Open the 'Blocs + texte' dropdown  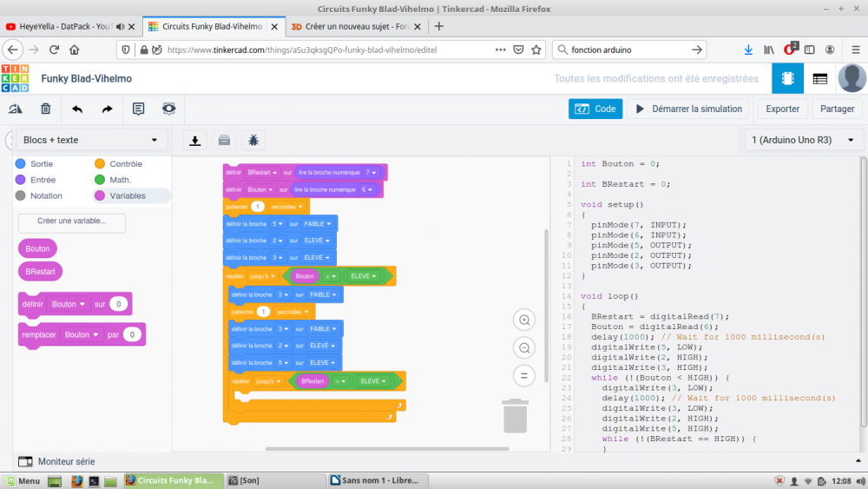tap(92, 140)
